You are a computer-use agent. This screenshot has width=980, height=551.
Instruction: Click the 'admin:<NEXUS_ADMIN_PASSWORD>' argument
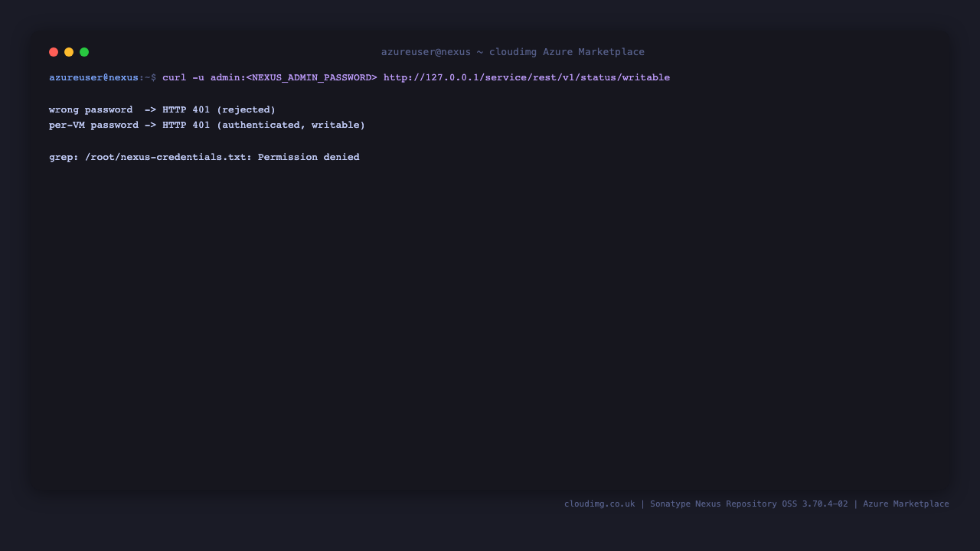tap(294, 77)
